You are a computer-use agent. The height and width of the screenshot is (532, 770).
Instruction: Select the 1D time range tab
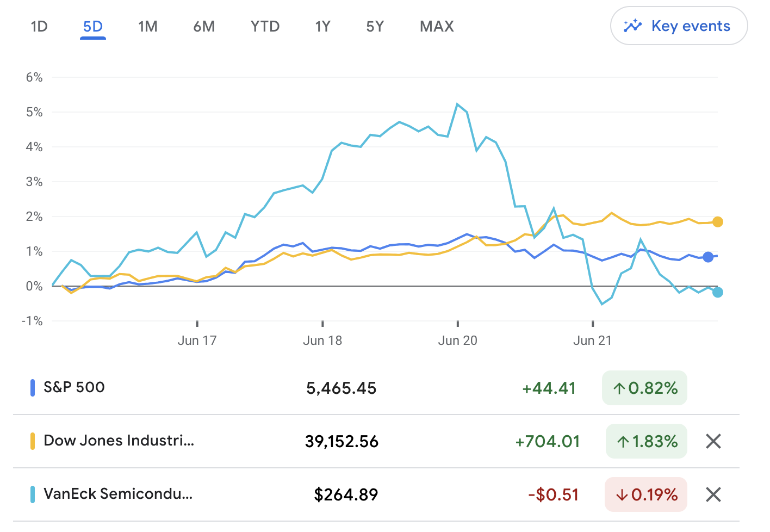click(x=39, y=27)
